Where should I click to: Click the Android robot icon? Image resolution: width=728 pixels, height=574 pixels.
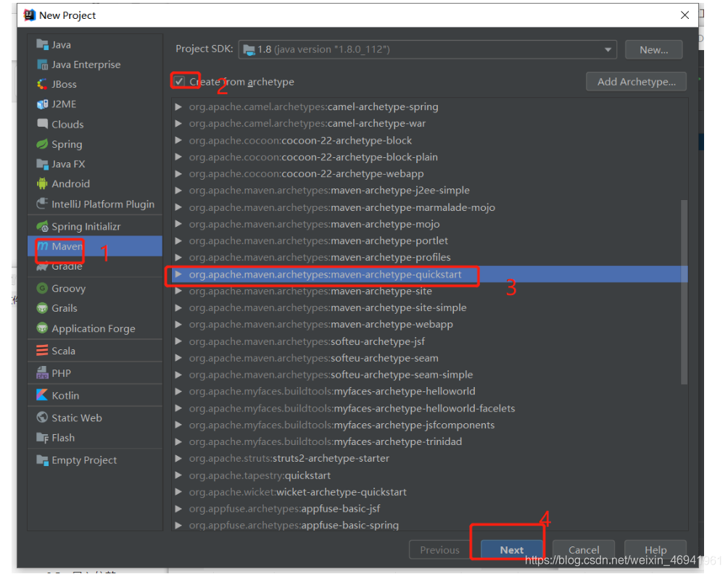[42, 184]
